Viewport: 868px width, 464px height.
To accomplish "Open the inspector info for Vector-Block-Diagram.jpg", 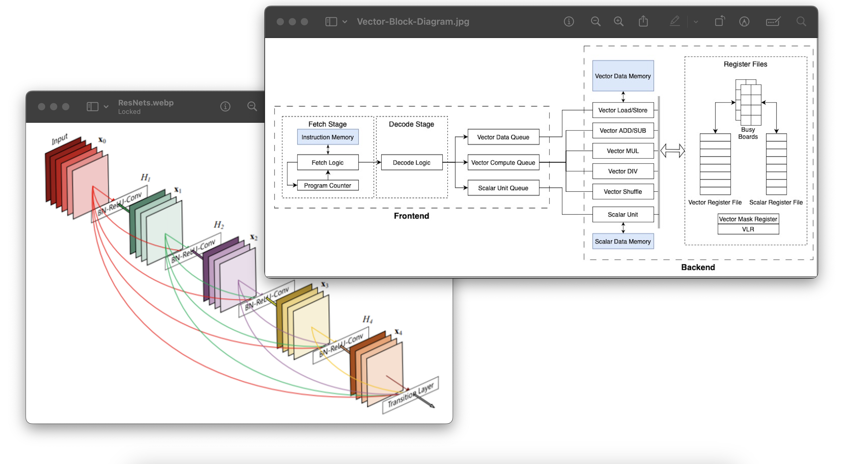I will [x=568, y=22].
